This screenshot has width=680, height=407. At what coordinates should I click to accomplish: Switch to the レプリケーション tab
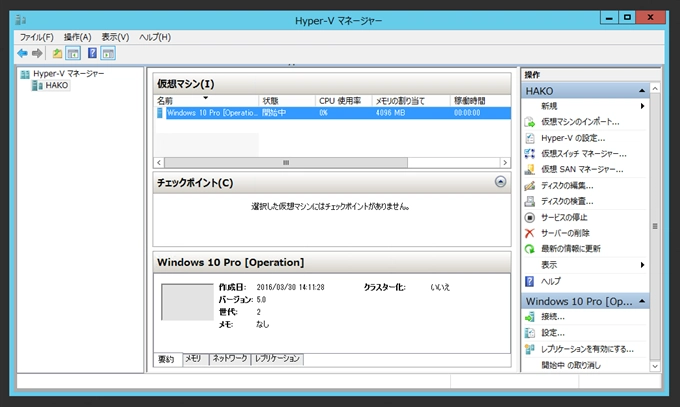(277, 359)
